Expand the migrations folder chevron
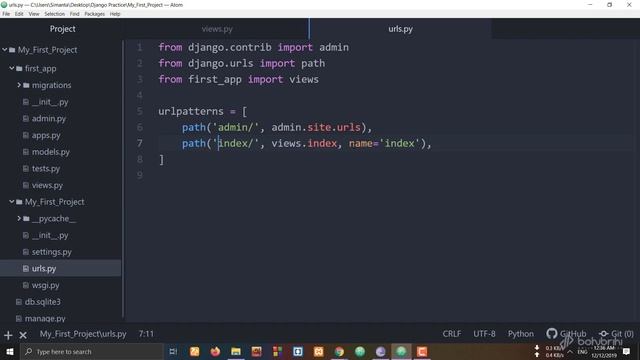This screenshot has height=360, width=640. tap(19, 85)
